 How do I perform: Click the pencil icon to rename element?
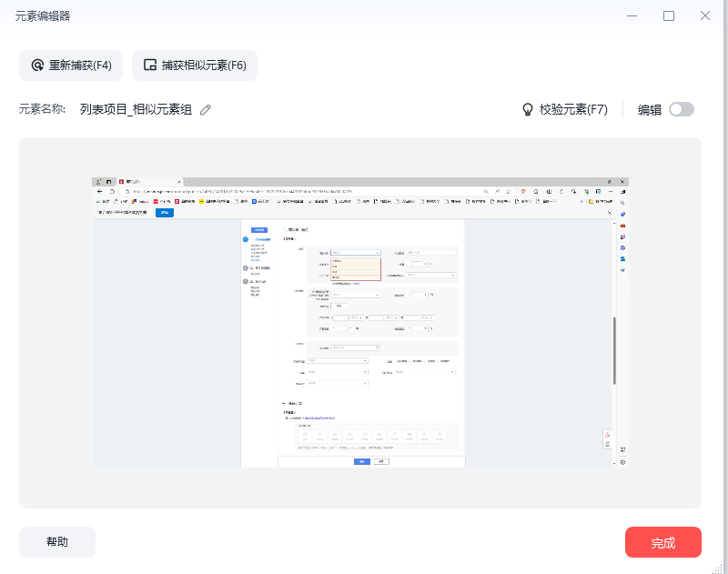(x=206, y=109)
